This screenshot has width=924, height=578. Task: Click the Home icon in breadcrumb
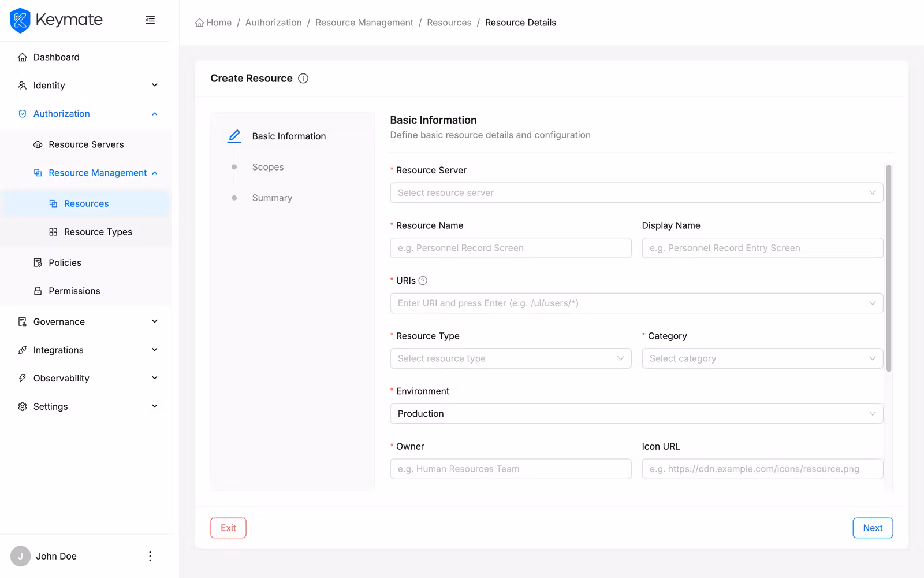(199, 23)
